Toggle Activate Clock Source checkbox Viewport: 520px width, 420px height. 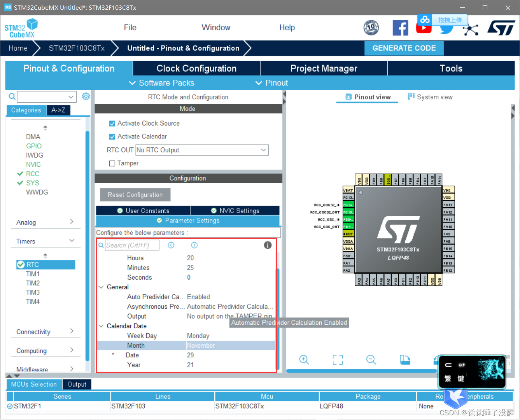coord(112,123)
